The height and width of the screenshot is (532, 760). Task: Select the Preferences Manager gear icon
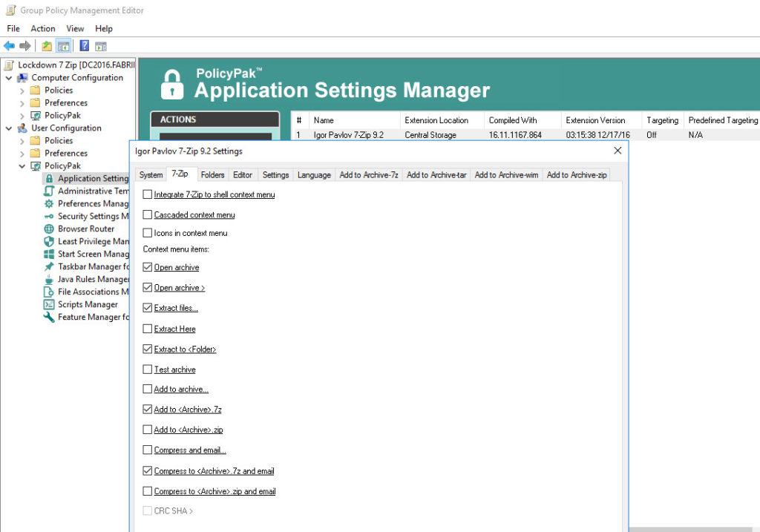pos(49,203)
